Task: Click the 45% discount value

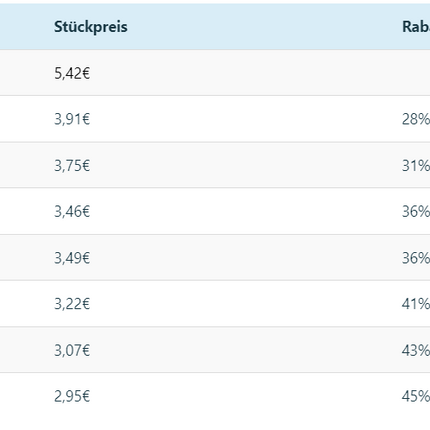Action: pyautogui.click(x=416, y=396)
